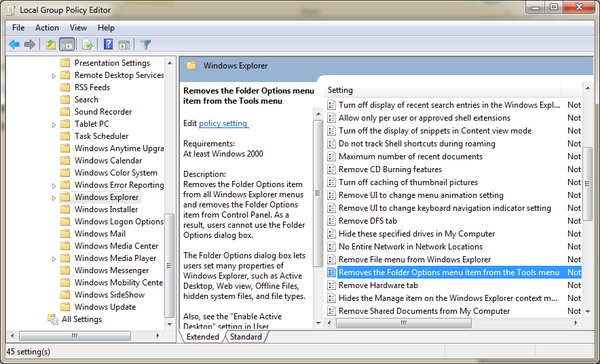Click the Filter funnel toolbar icon
The image size is (600, 364).
(x=145, y=45)
